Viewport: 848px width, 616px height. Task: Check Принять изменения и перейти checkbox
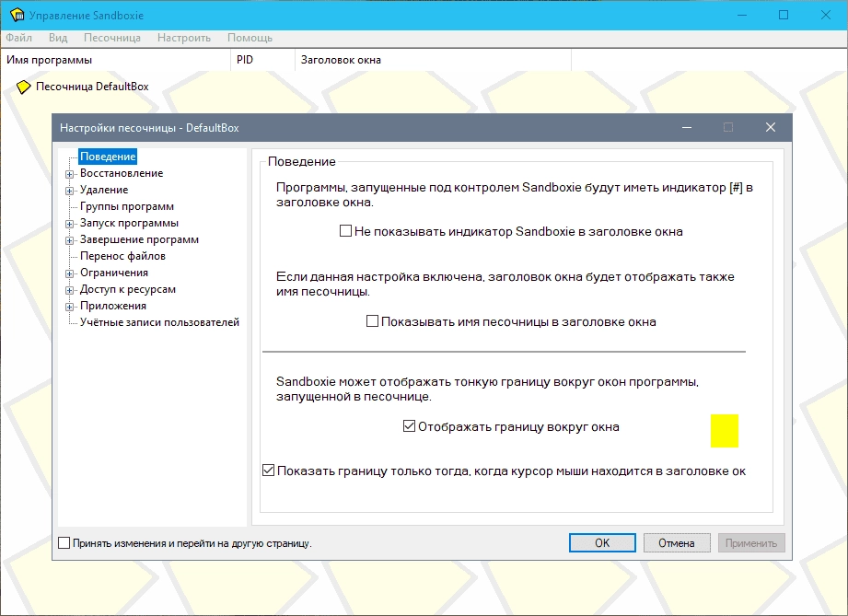64,542
